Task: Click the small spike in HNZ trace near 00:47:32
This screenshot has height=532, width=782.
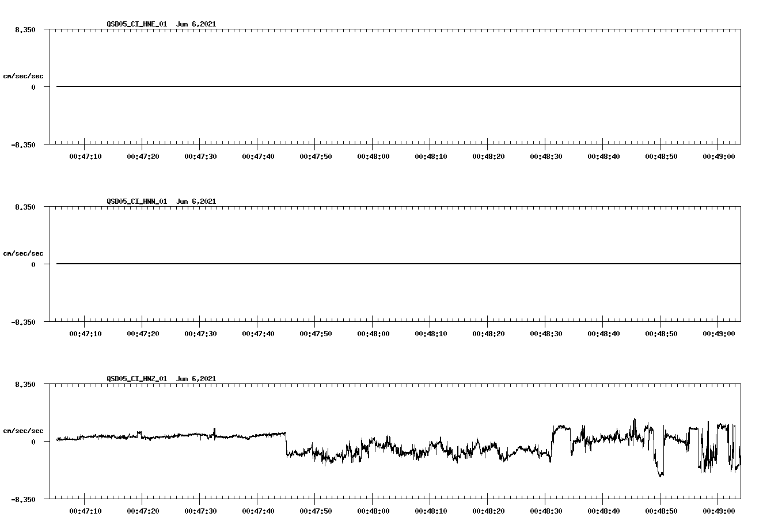Action: [x=214, y=432]
